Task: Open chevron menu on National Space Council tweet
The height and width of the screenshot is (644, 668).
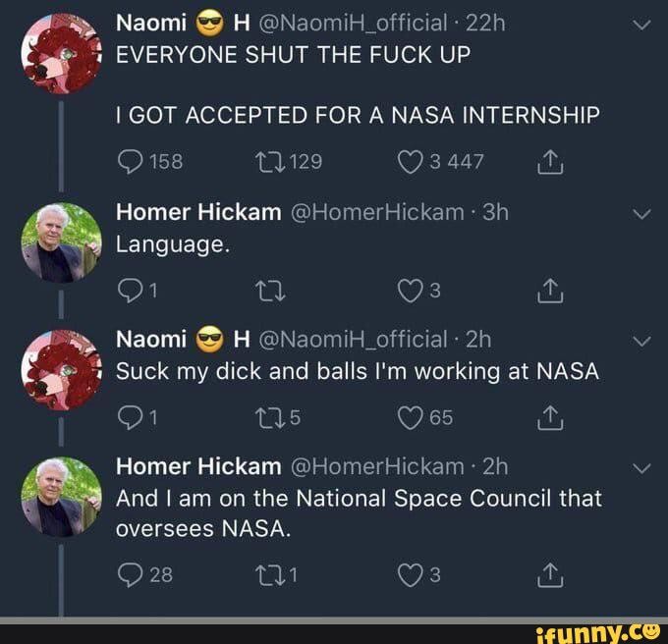Action: (640, 467)
